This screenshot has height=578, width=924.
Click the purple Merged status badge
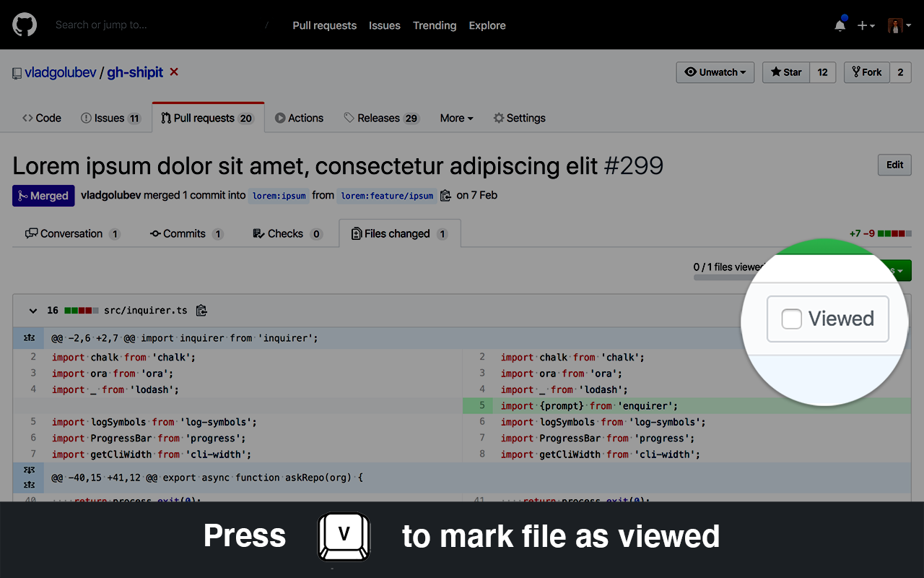coord(43,196)
